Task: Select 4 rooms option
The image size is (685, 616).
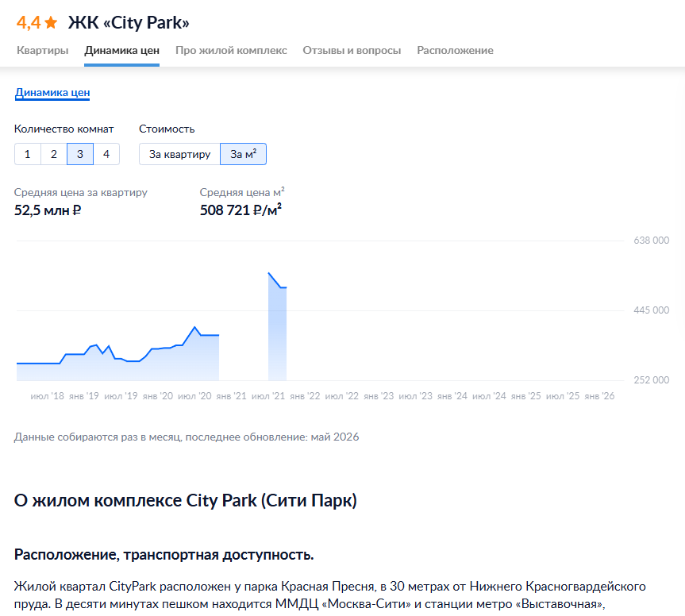Action: (106, 154)
